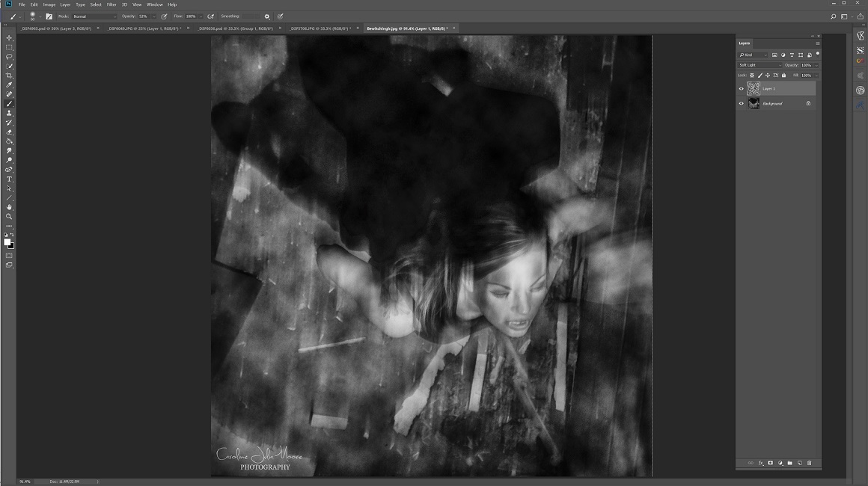Toggle visibility of the Background layer
The height and width of the screenshot is (486, 868).
(x=742, y=103)
